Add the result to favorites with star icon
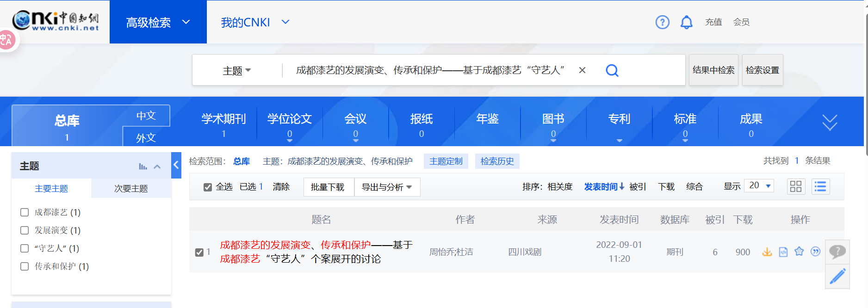Image resolution: width=868 pixels, height=308 pixels. pos(799,252)
